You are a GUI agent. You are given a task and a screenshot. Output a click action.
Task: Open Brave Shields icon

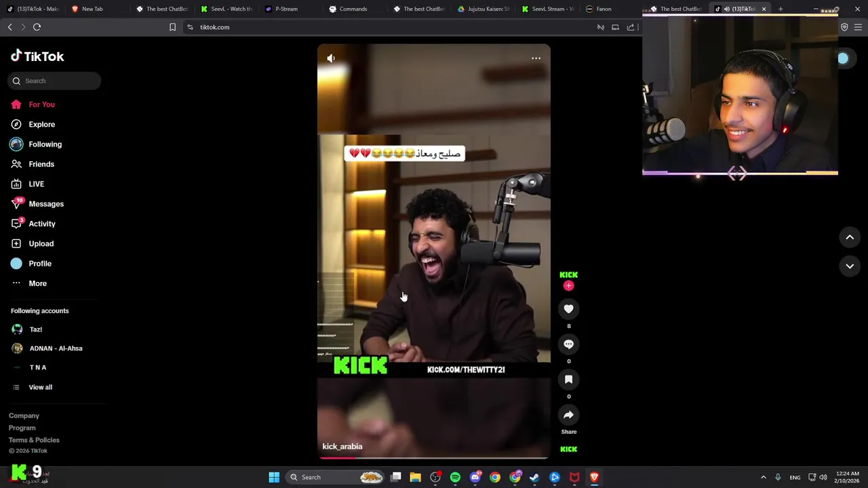844,27
